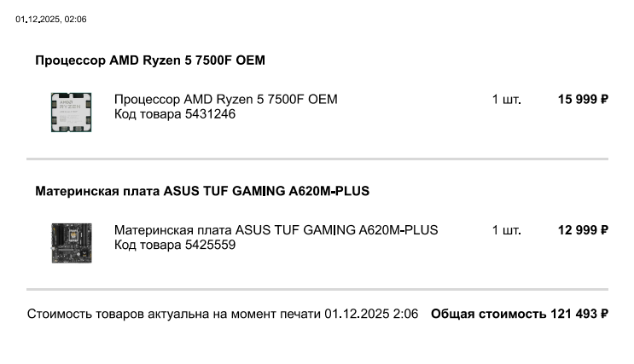Click the print timestamp in the top corner
634x364 pixels.
coord(50,19)
